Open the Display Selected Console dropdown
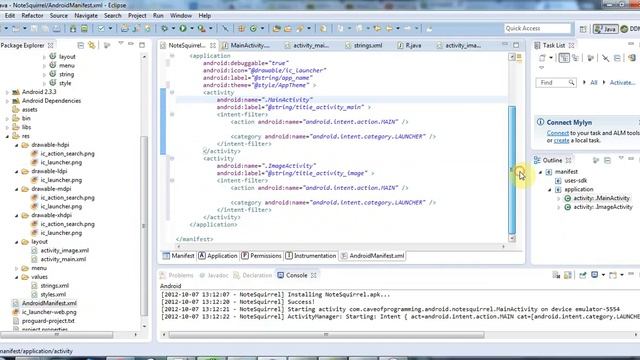 pyautogui.click(x=603, y=275)
